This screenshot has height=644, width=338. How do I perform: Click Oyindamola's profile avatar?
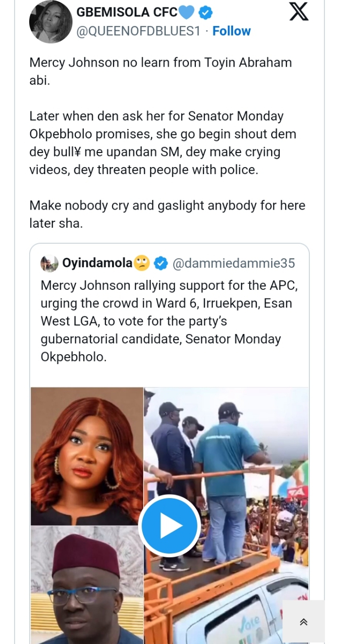(49, 262)
